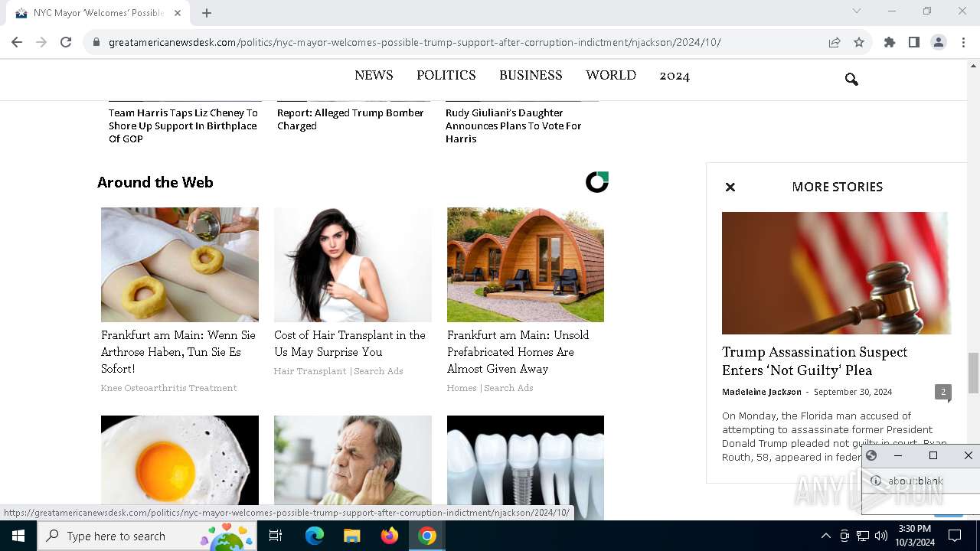Screen dimensions: 980x551
Task: Open the gavel story thumbnail
Action: (836, 273)
